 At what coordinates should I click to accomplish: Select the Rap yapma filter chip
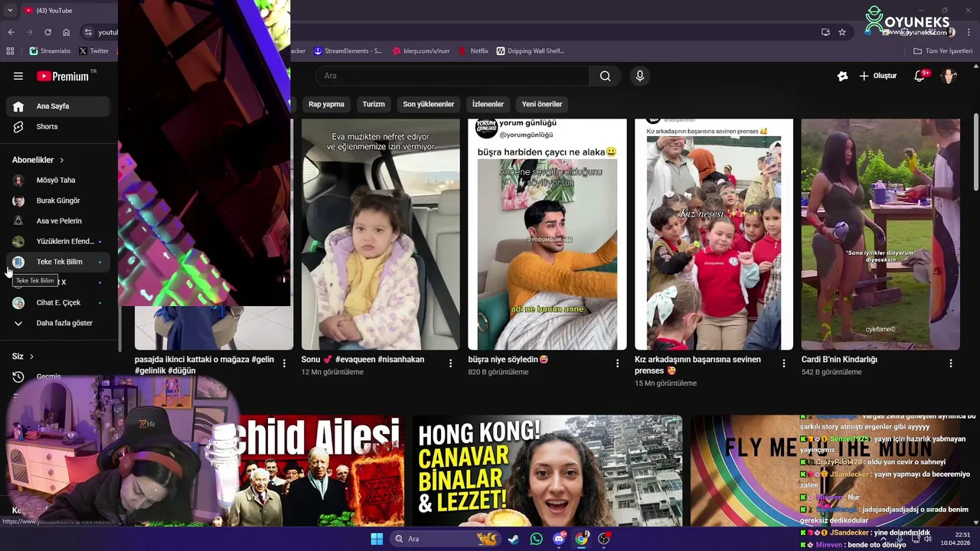326,104
